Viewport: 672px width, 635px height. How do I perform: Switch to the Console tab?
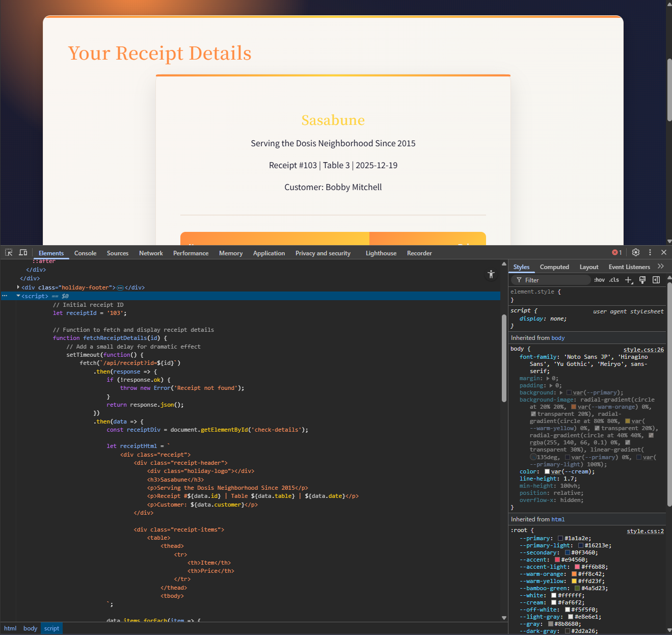[x=85, y=253]
